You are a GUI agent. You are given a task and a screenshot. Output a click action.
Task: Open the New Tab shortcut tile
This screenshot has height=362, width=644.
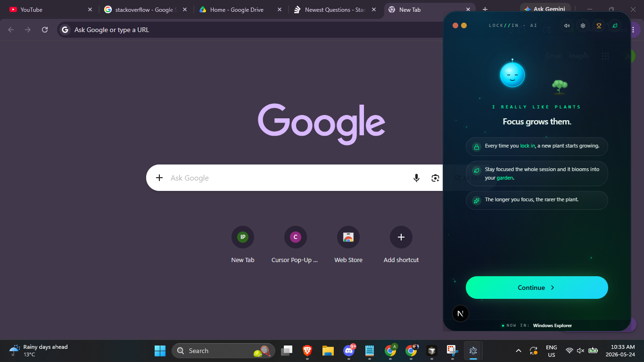[243, 244]
